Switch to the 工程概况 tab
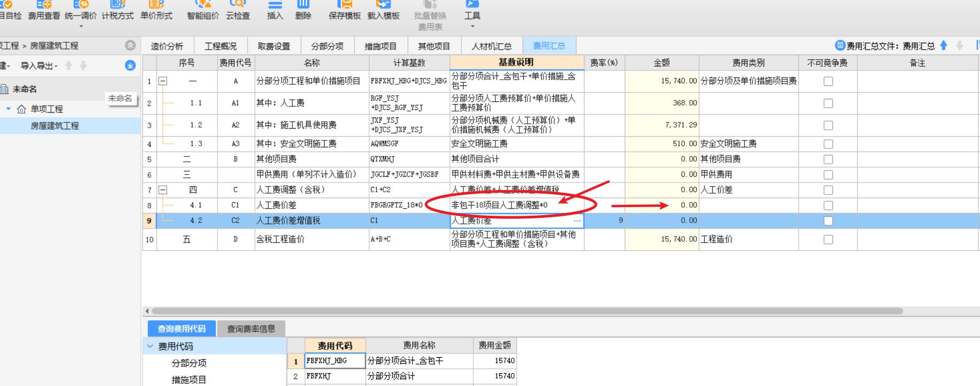Screen dimensions: 980x386 tap(220, 46)
